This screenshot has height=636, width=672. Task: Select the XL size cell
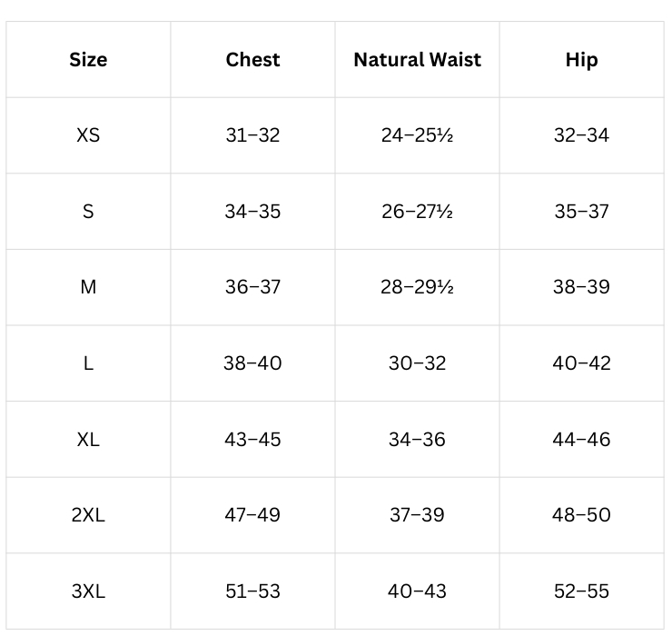pyautogui.click(x=88, y=440)
